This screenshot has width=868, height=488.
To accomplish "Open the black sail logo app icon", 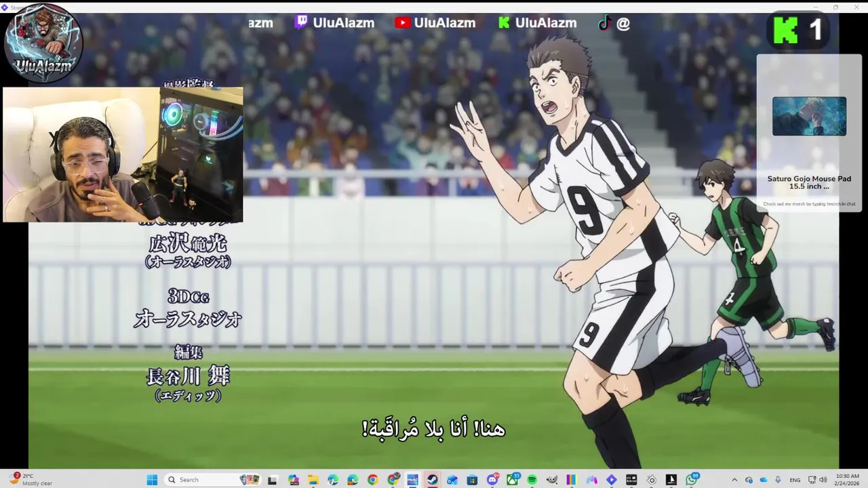I will point(671,480).
